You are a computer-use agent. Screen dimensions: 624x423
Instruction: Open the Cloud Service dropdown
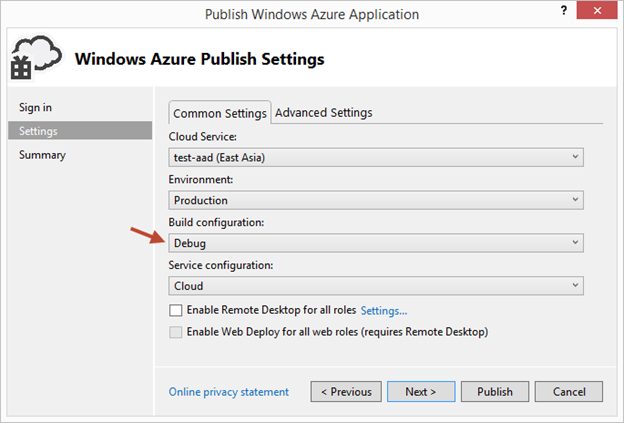point(376,158)
